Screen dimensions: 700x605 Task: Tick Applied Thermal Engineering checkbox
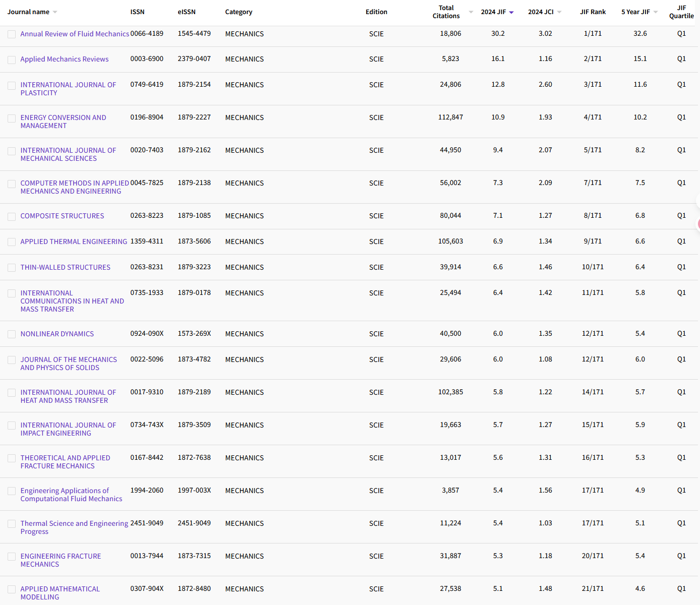[x=12, y=243]
